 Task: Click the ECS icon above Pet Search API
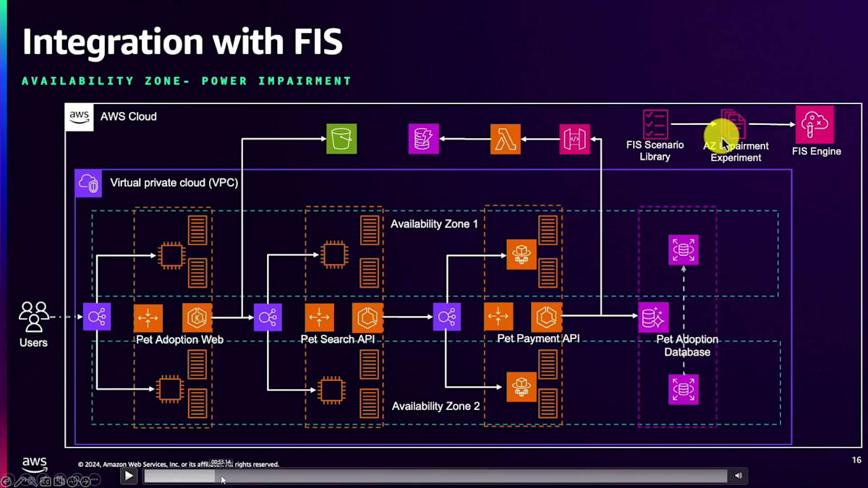[x=367, y=317]
